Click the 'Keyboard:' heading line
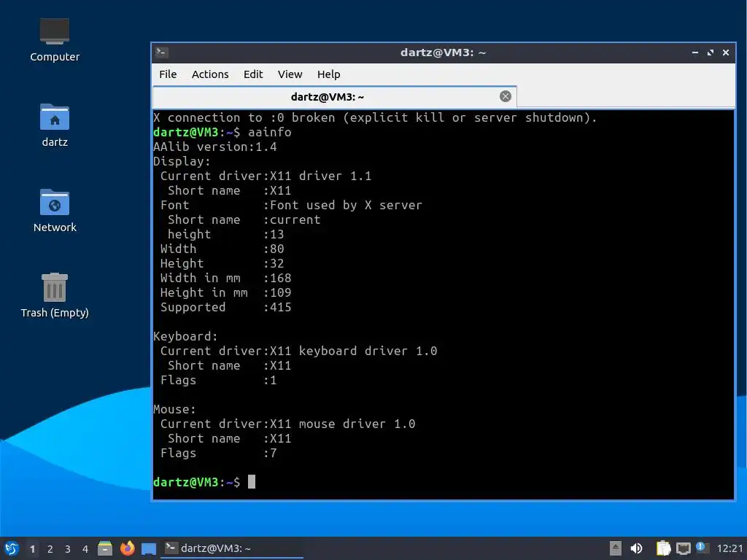Viewport: 747px width, 560px height. pos(185,336)
